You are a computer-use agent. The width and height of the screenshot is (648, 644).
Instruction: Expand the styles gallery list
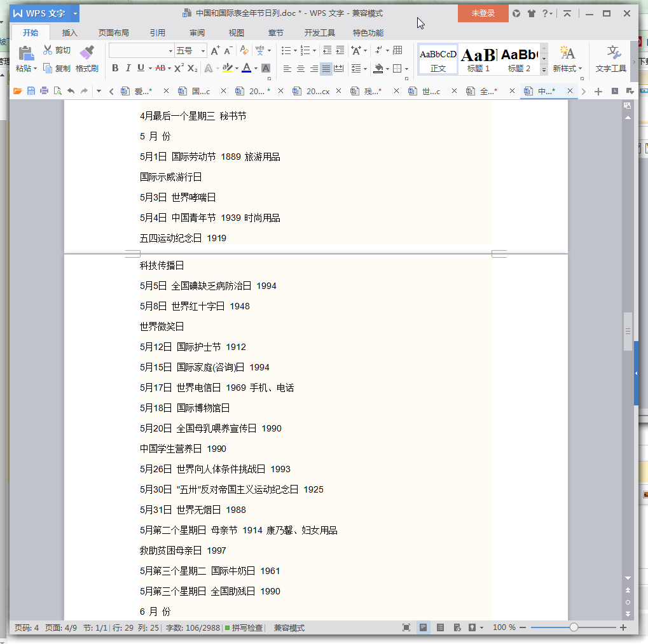(x=544, y=70)
